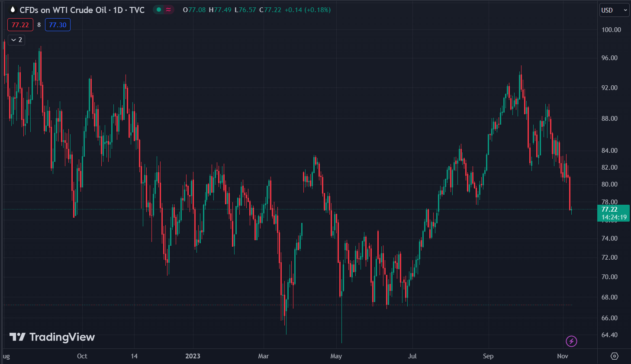The image size is (631, 364).
Task: Click the blue 77.30 buy price button
Action: [x=58, y=25]
